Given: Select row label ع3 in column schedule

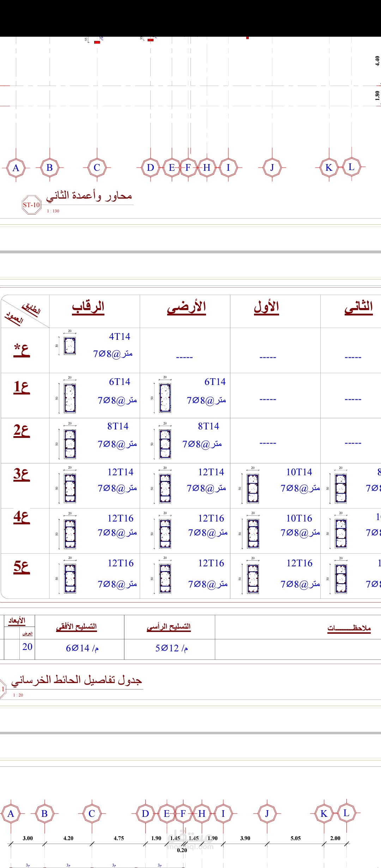Looking at the screenshot, I should click(22, 474).
